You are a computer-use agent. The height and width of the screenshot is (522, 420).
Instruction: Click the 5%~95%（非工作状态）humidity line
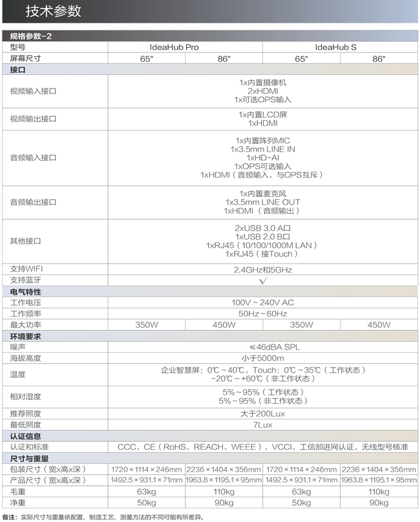click(x=263, y=401)
